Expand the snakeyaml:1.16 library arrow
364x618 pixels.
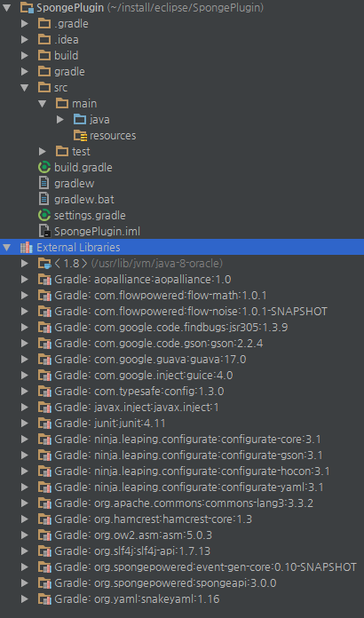[25, 599]
